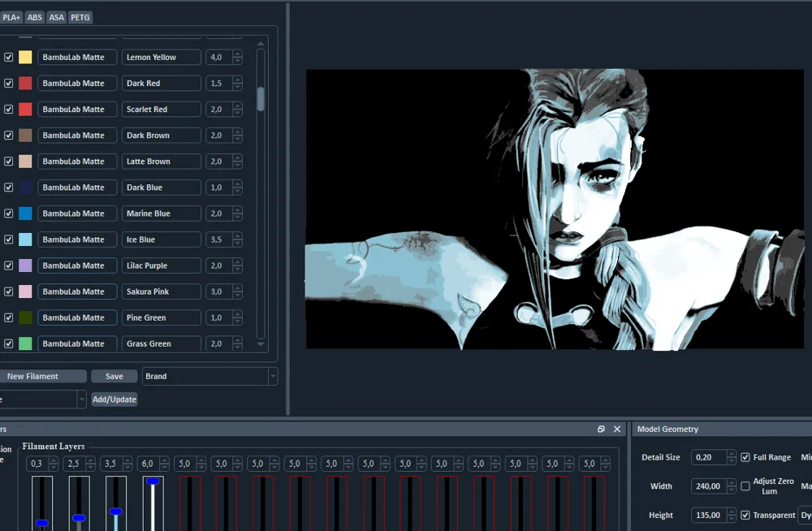Uncheck the Scarlet Red filament checkbox

point(9,110)
